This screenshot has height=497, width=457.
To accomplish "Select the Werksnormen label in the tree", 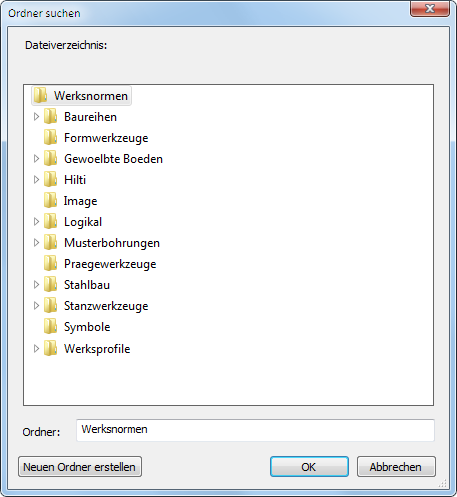I will coord(91,96).
